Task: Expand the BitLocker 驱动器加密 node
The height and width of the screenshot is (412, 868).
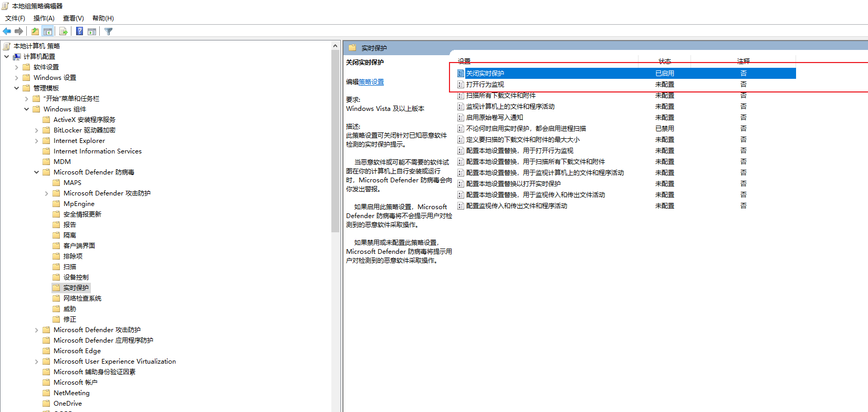Action: (x=37, y=130)
